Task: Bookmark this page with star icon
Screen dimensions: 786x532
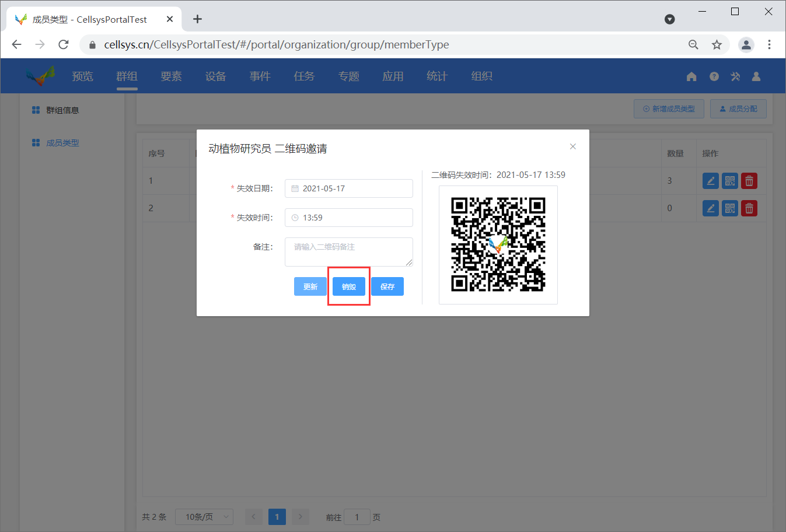Action: [x=717, y=44]
